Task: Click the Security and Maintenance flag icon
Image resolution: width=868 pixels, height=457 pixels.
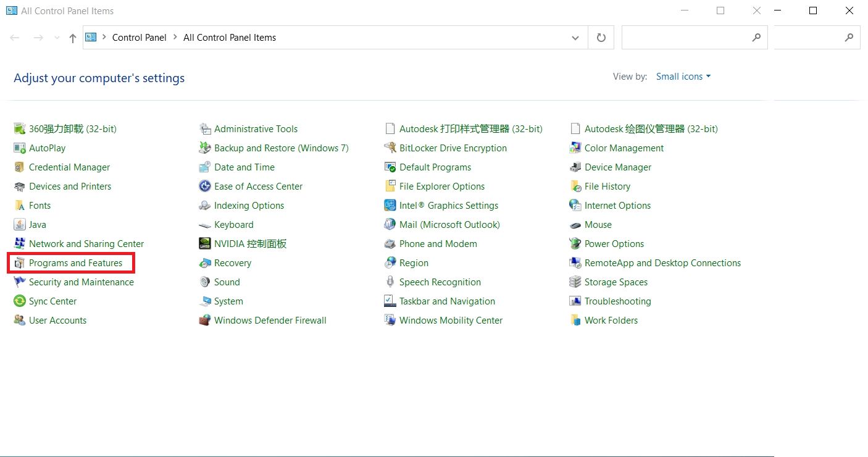Action: coord(19,282)
